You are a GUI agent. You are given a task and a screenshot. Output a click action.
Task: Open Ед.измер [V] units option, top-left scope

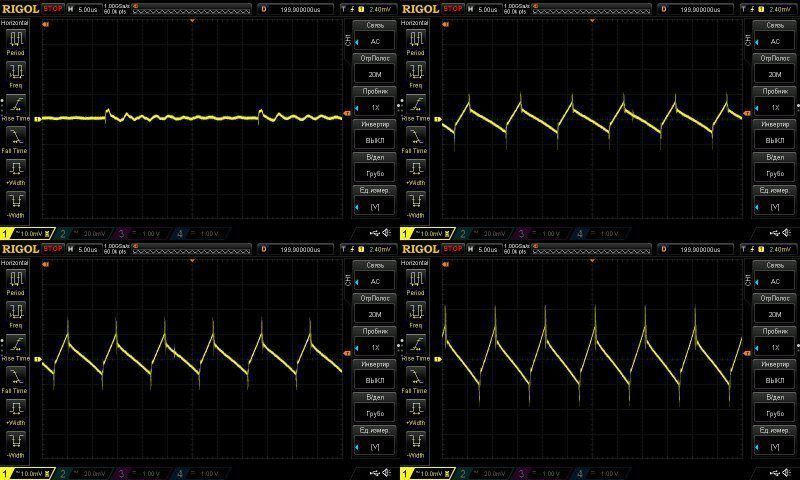375,200
